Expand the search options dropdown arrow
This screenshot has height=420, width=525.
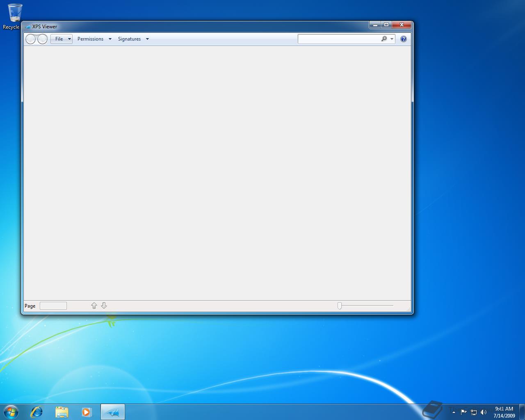pos(392,39)
